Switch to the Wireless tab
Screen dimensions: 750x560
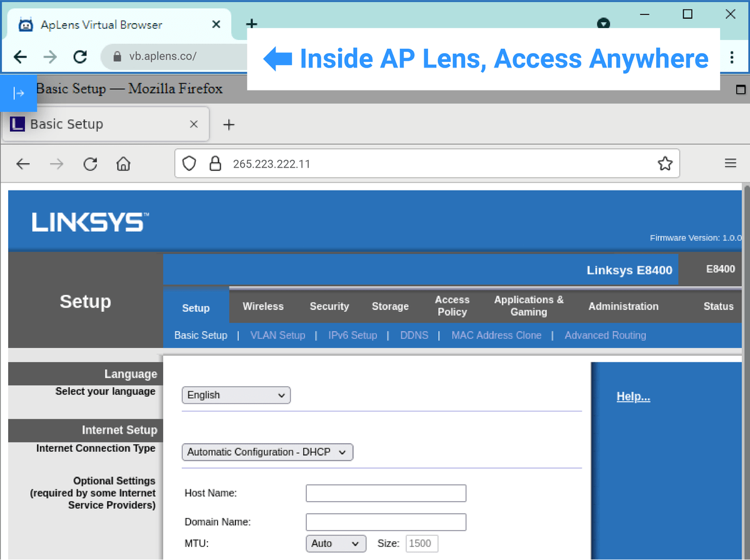tap(262, 306)
